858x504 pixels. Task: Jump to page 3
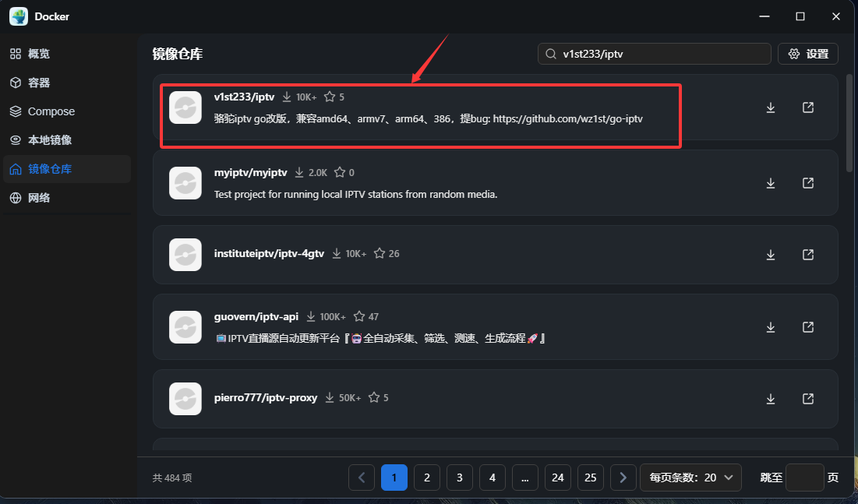click(460, 478)
